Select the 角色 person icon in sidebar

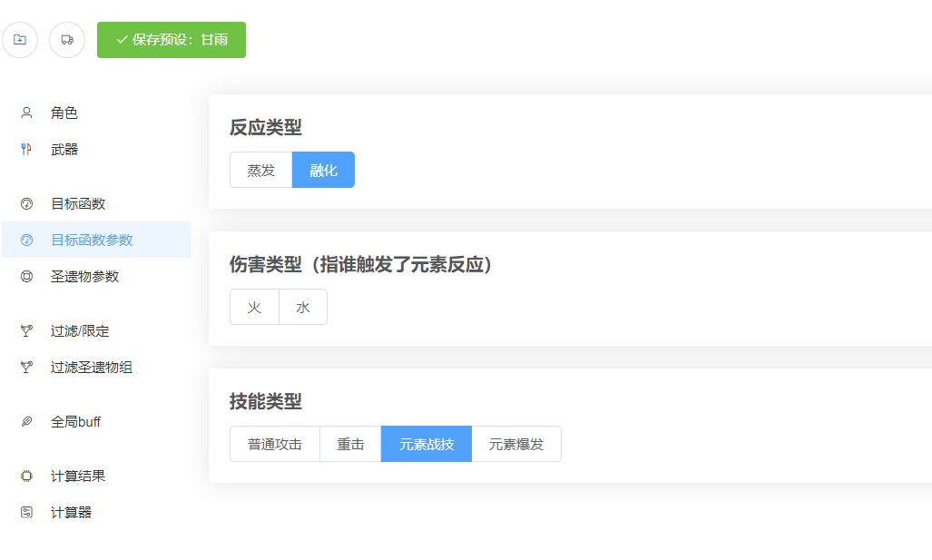(25, 113)
